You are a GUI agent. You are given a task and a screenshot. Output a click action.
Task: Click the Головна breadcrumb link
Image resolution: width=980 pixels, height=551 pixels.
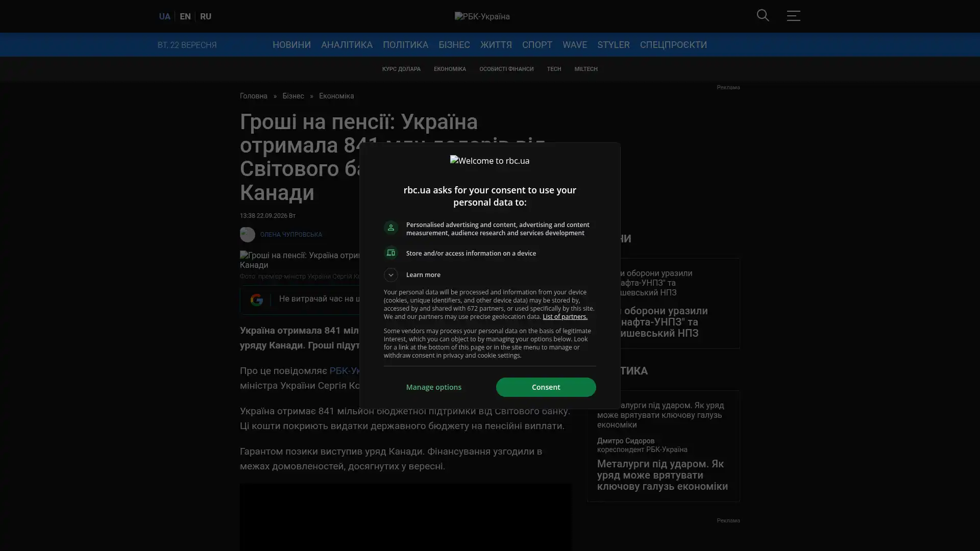pos(254,96)
